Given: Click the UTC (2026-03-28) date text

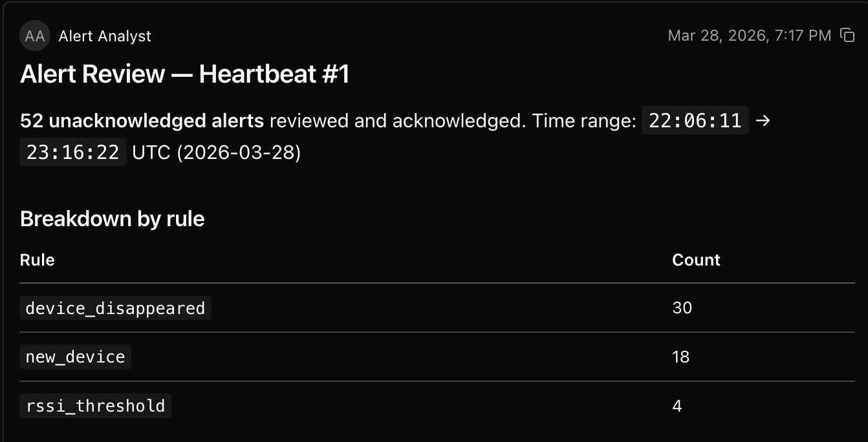Looking at the screenshot, I should pos(216,153).
